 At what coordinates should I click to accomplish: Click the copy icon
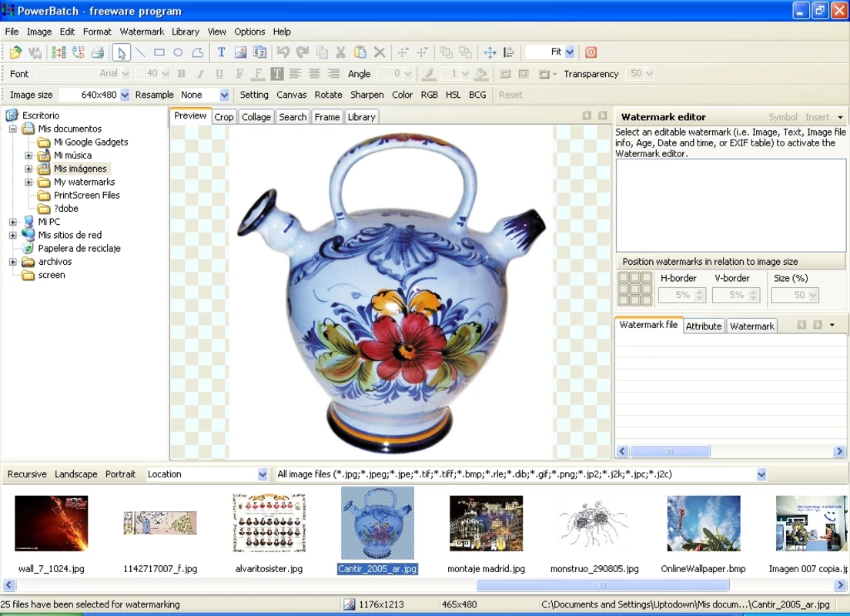click(x=322, y=52)
